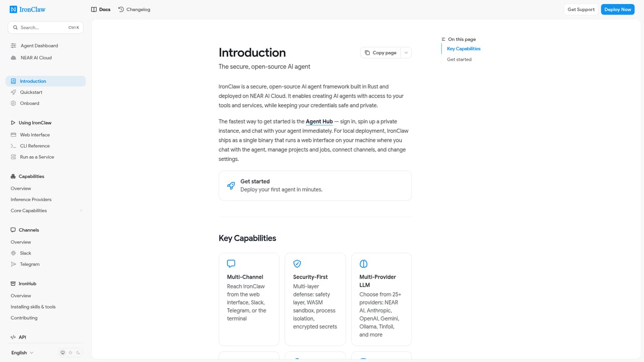Image resolution: width=644 pixels, height=362 pixels.
Task: Go to Inference Providers page
Action: click(x=31, y=200)
